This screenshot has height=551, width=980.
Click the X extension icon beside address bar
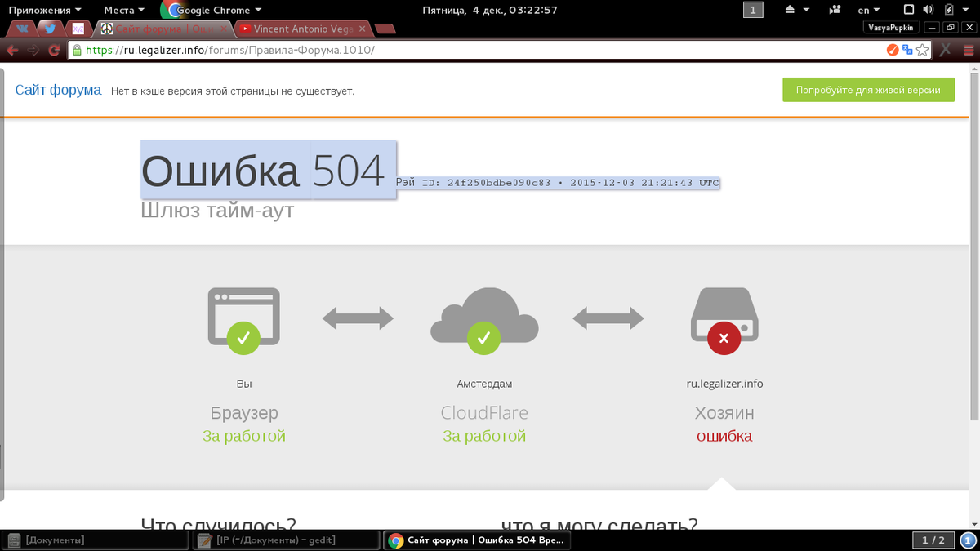[945, 50]
